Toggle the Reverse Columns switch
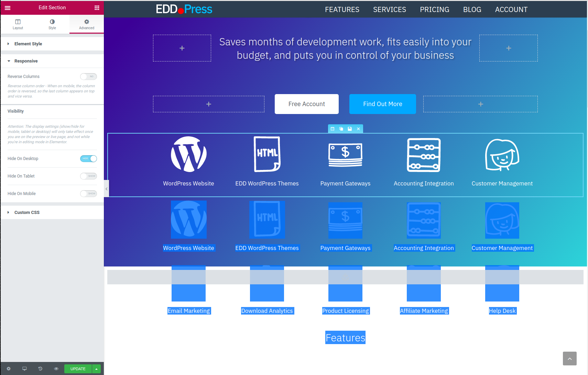The height and width of the screenshot is (375, 588). point(89,77)
